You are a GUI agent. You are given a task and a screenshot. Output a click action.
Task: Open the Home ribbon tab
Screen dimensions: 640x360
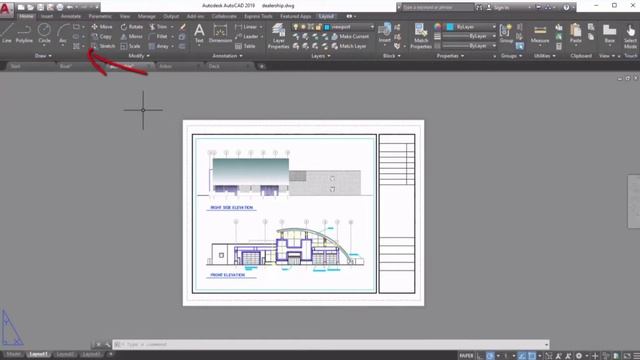click(x=26, y=16)
